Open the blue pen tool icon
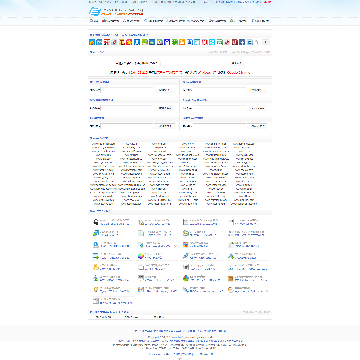 coord(185,256)
